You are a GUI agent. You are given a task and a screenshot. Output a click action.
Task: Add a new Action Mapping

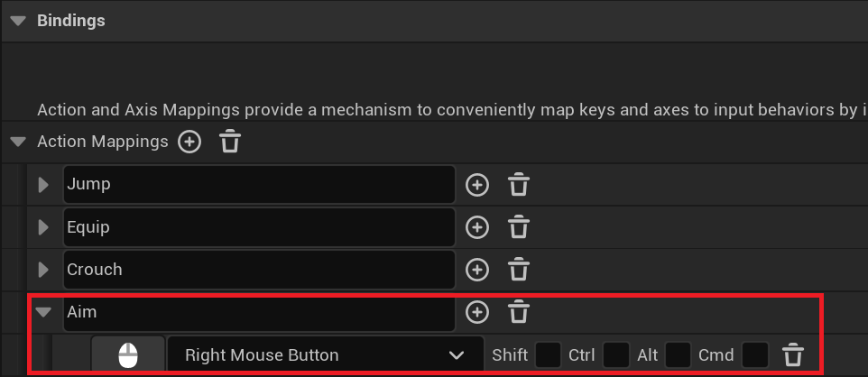(x=189, y=142)
